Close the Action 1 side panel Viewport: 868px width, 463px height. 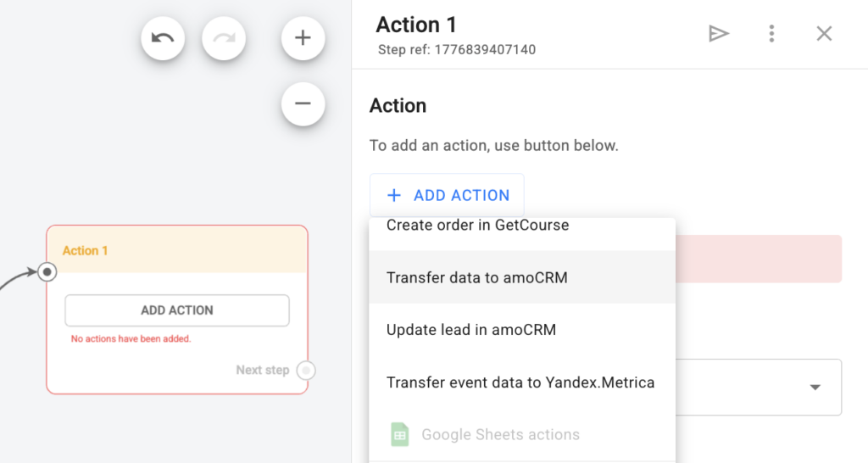point(824,34)
